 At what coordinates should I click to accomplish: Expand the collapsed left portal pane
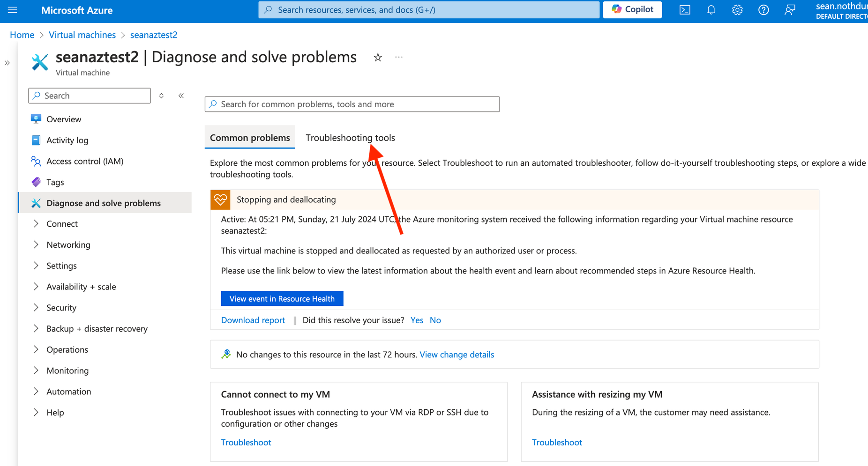tap(7, 63)
